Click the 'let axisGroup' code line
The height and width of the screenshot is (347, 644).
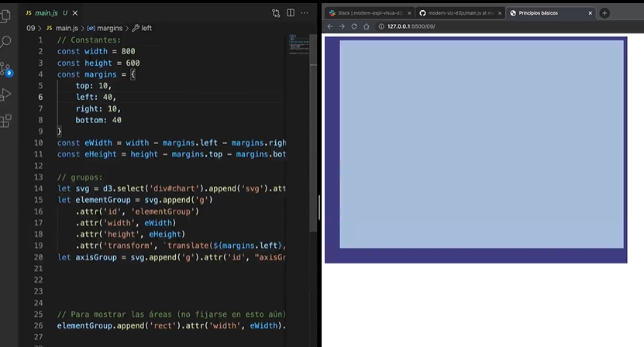(172, 257)
